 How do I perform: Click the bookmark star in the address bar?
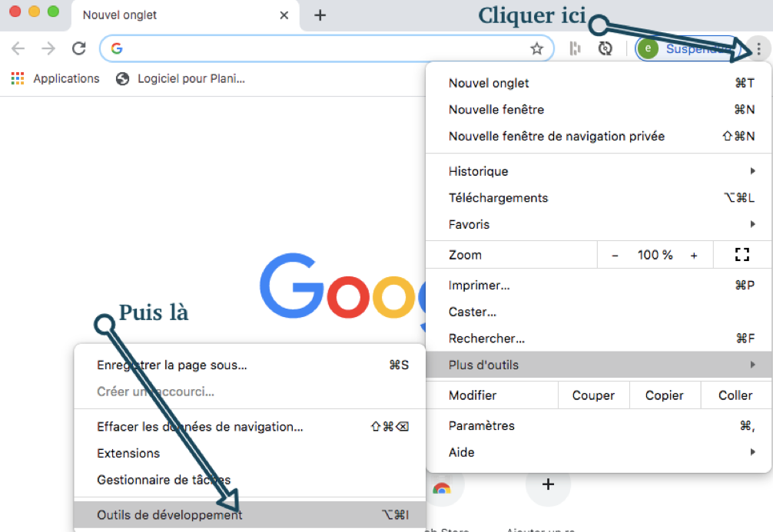[537, 48]
